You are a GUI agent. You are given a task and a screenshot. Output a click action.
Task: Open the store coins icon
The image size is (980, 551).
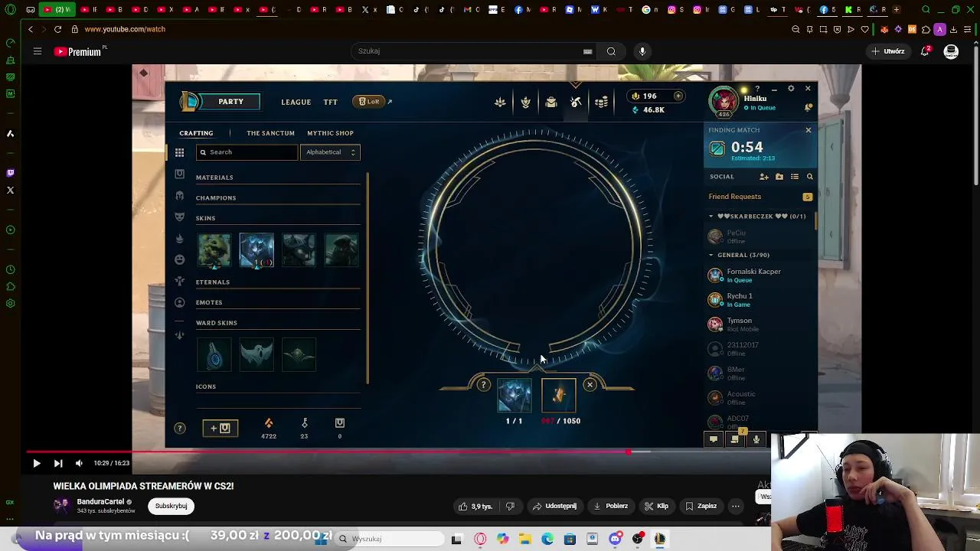point(602,102)
